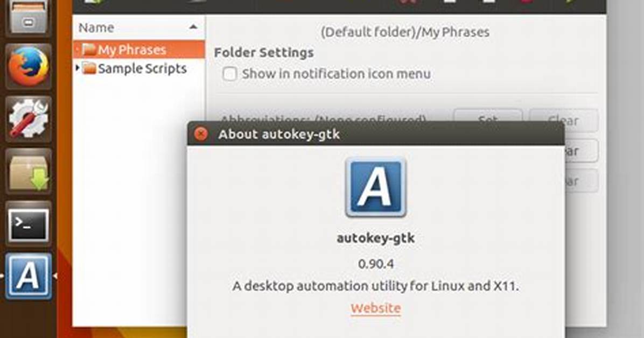Click the Sample Scripts folder icon
Image resolution: width=644 pixels, height=338 pixels.
(x=89, y=68)
